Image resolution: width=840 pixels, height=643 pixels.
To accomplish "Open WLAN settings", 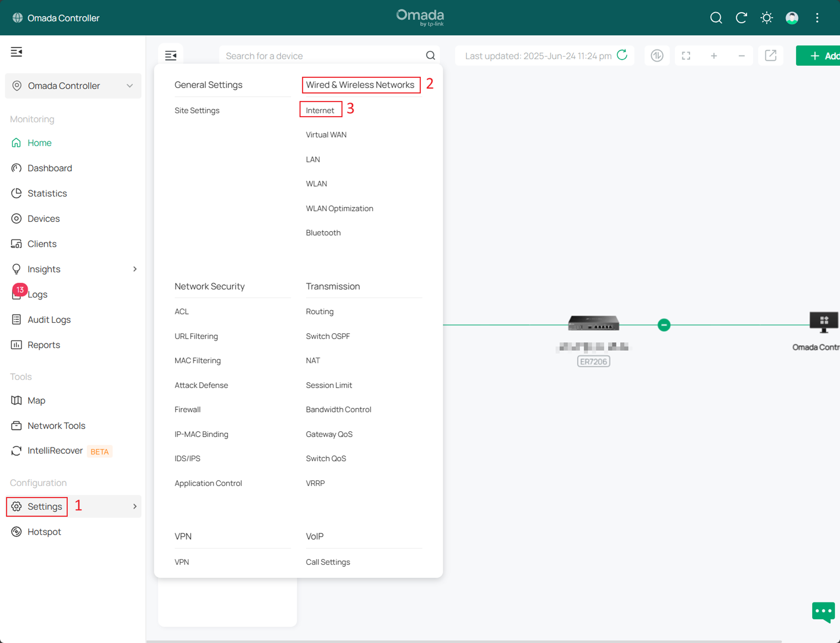I will tap(316, 184).
